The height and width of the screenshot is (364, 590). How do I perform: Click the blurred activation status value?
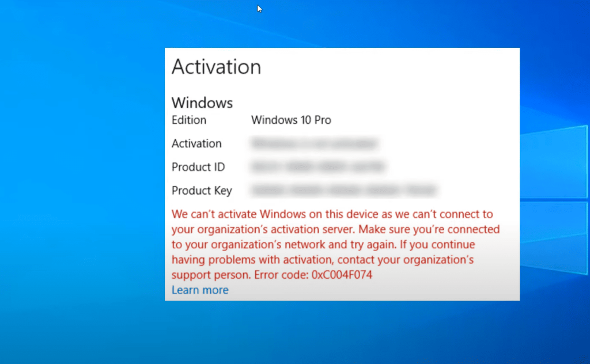314,143
